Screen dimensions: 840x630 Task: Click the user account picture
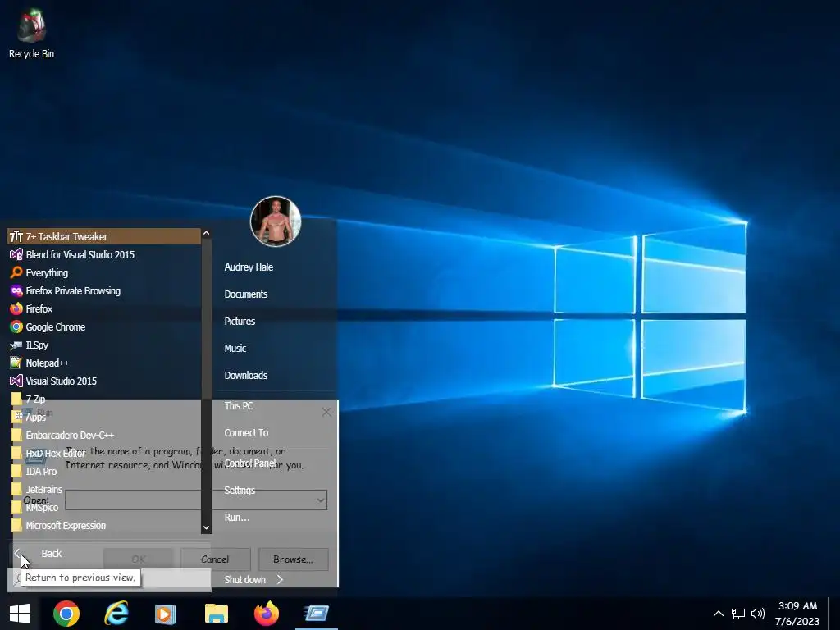276,221
